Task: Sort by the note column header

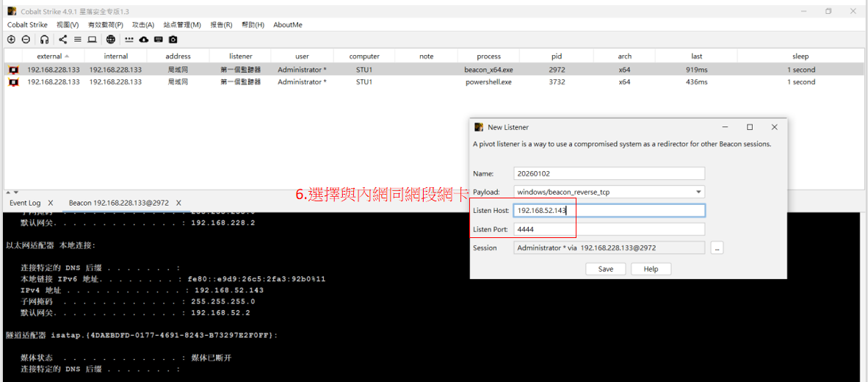Action: click(x=426, y=56)
